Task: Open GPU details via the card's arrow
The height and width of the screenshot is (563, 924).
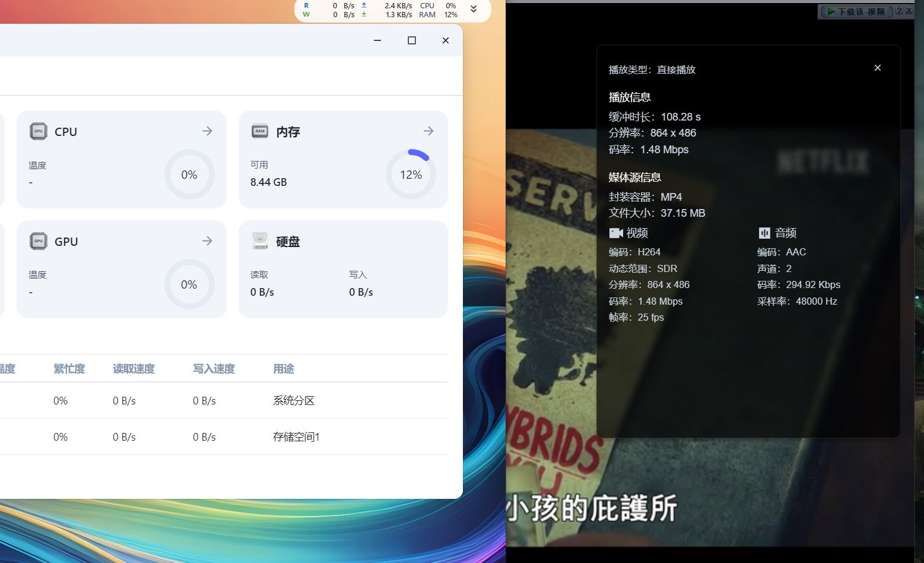Action: pyautogui.click(x=207, y=241)
